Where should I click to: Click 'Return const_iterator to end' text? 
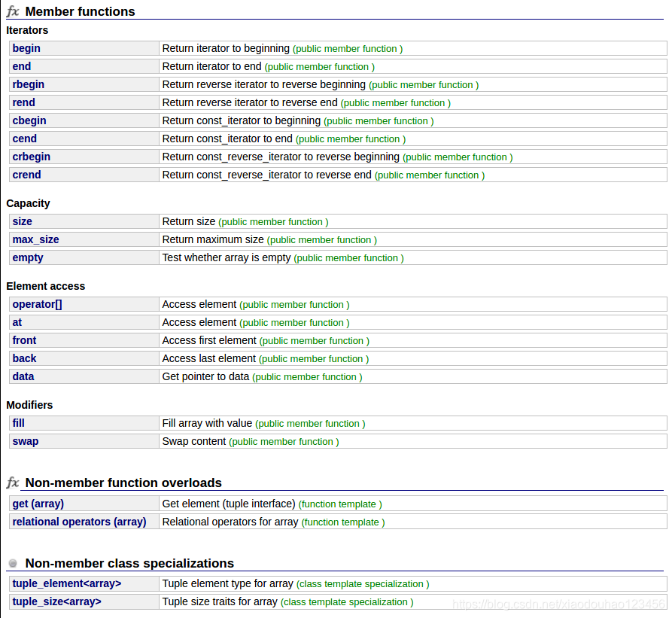pos(227,139)
